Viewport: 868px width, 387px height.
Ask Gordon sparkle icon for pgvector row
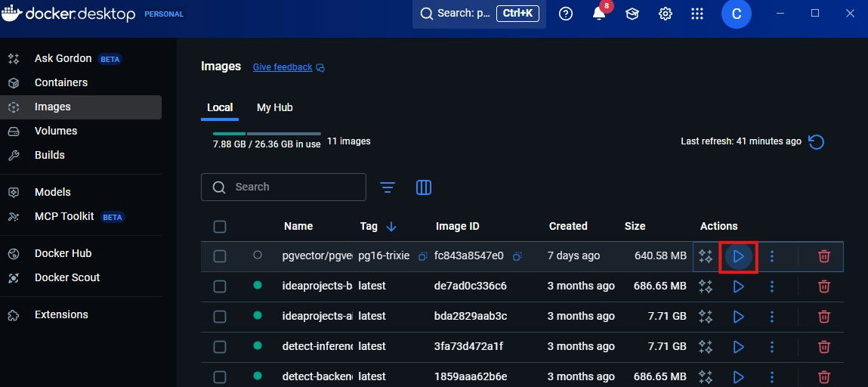pyautogui.click(x=706, y=256)
